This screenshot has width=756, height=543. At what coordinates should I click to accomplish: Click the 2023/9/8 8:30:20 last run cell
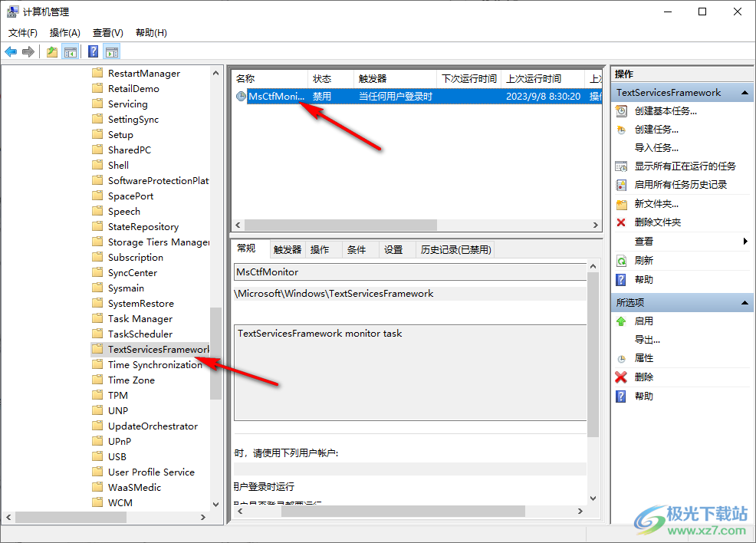tap(543, 97)
